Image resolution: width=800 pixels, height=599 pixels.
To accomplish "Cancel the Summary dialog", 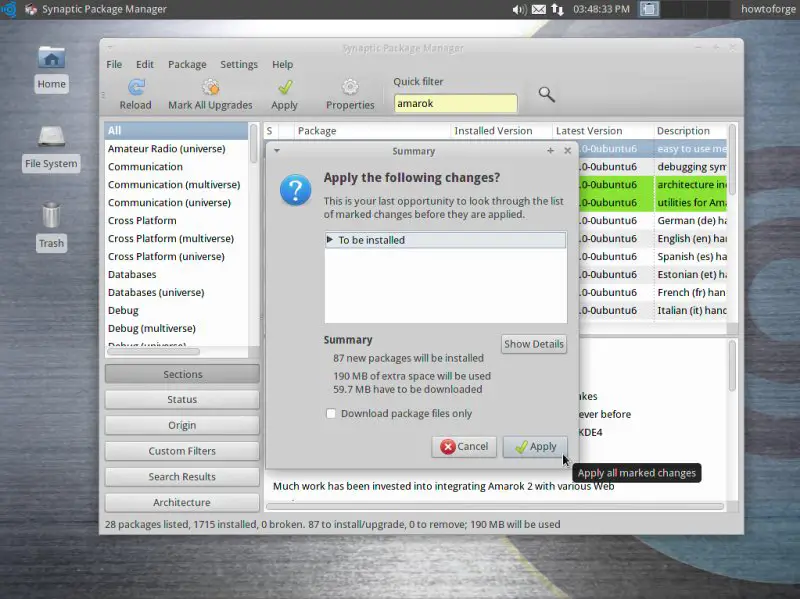I will click(x=464, y=447).
